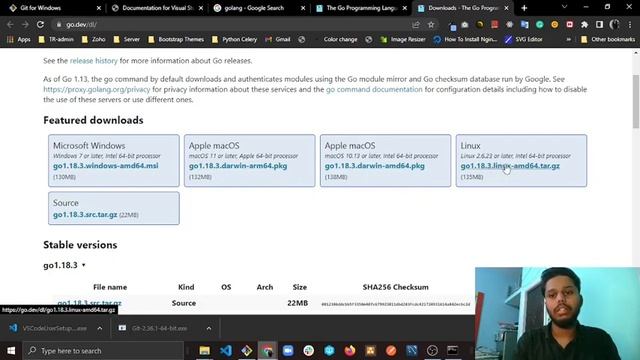Open Slack icon in the taskbar
640x360 pixels.
pos(309,351)
